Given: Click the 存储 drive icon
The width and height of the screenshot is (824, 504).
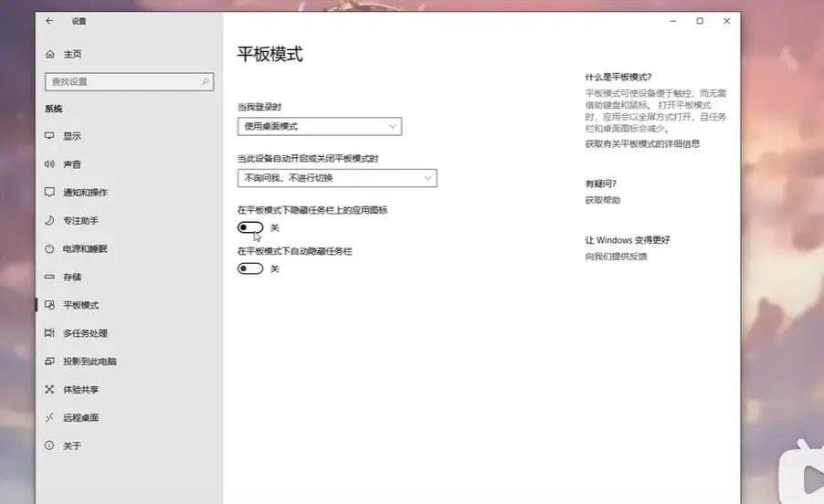Looking at the screenshot, I should (49, 277).
